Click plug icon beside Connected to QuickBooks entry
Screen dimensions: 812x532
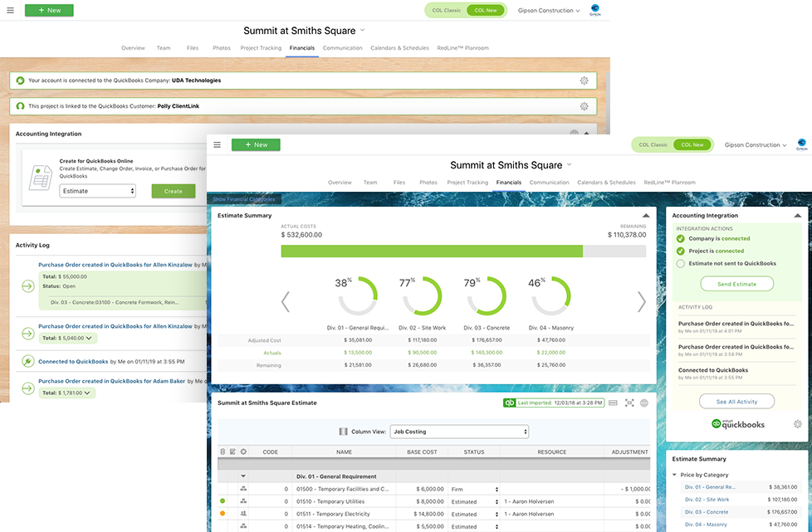click(28, 361)
